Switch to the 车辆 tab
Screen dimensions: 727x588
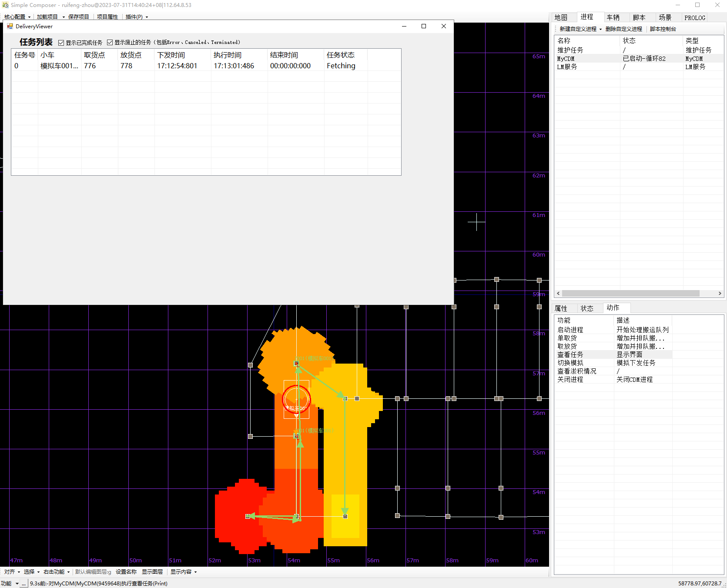coord(613,17)
